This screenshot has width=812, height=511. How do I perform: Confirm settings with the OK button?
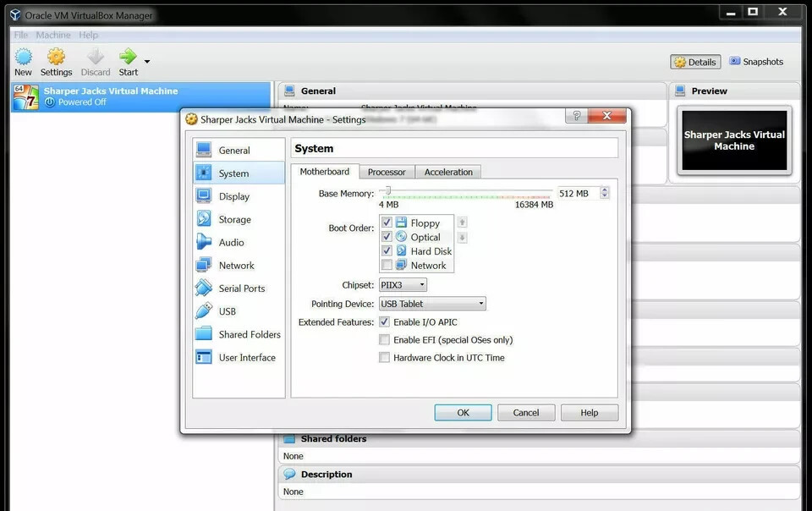click(463, 413)
